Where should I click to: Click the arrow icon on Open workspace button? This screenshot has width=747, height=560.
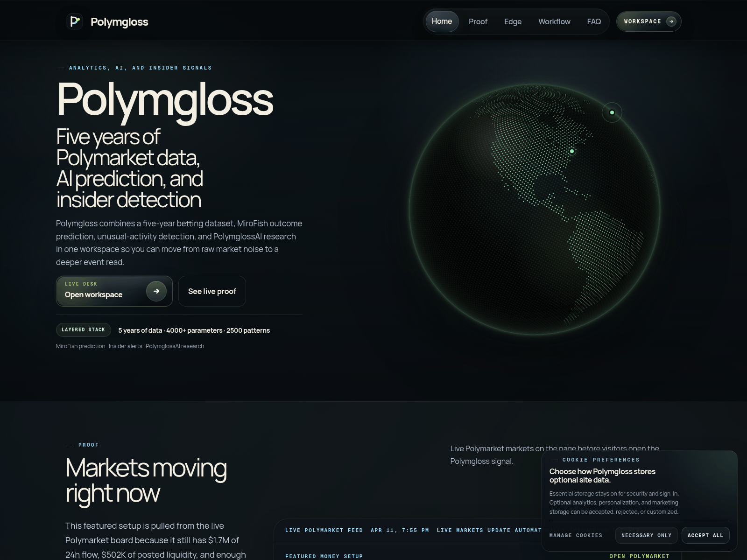point(156,291)
